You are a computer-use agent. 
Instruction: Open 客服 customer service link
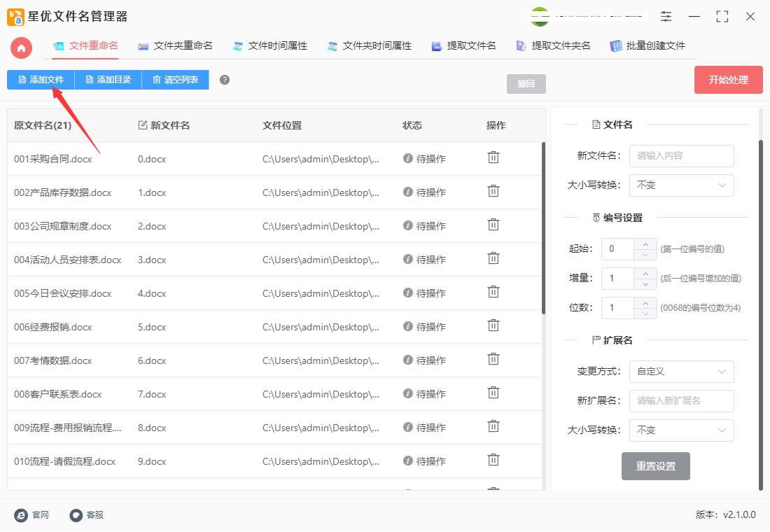pyautogui.click(x=86, y=514)
